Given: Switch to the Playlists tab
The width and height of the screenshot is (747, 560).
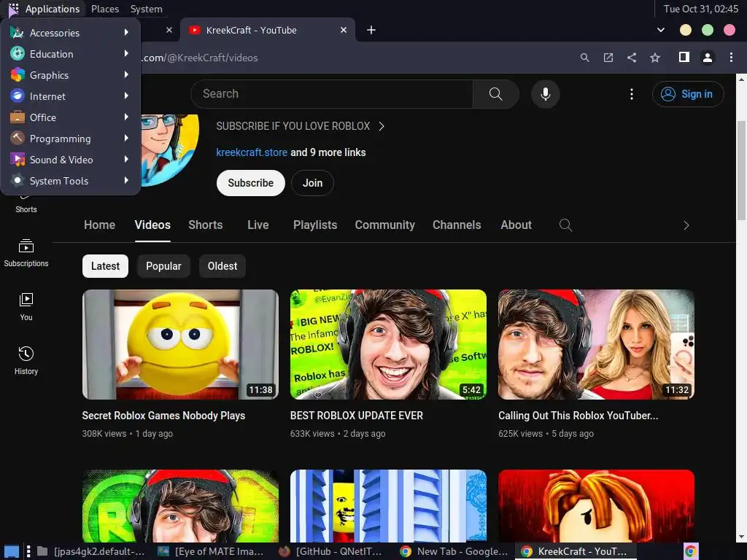Looking at the screenshot, I should click(315, 225).
